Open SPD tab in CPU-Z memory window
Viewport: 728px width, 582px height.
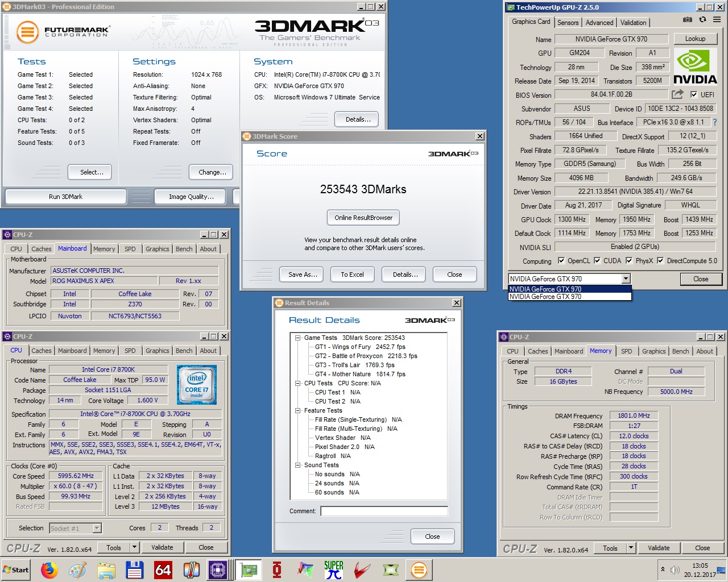pyautogui.click(x=626, y=351)
